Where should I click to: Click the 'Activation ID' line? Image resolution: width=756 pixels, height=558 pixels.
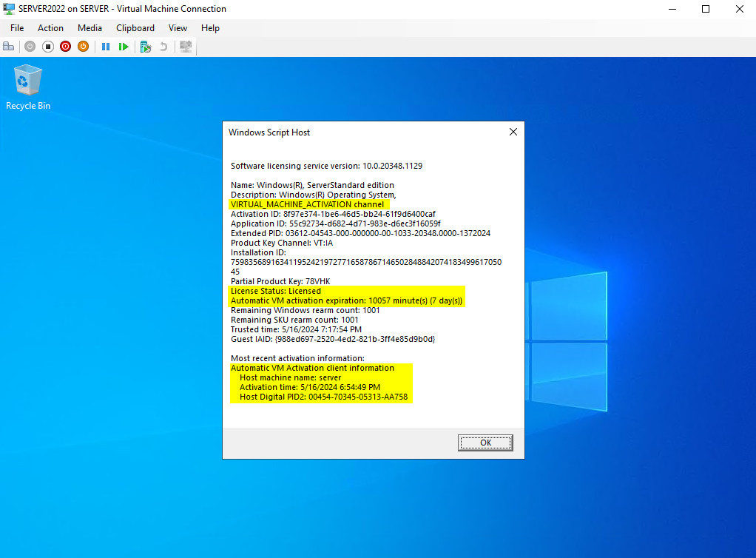pos(333,214)
